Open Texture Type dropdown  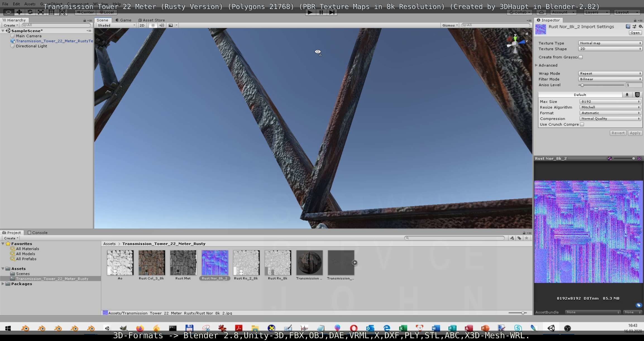[x=610, y=43]
